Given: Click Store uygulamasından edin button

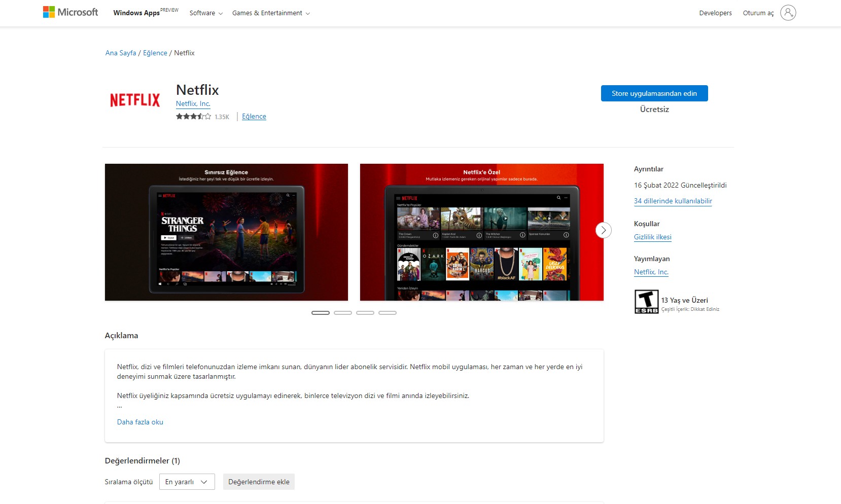Looking at the screenshot, I should (654, 93).
